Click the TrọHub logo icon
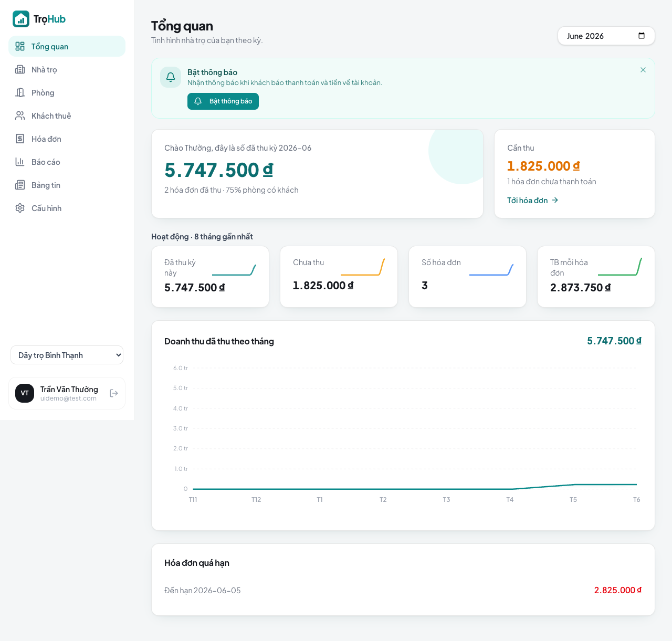 (21, 19)
